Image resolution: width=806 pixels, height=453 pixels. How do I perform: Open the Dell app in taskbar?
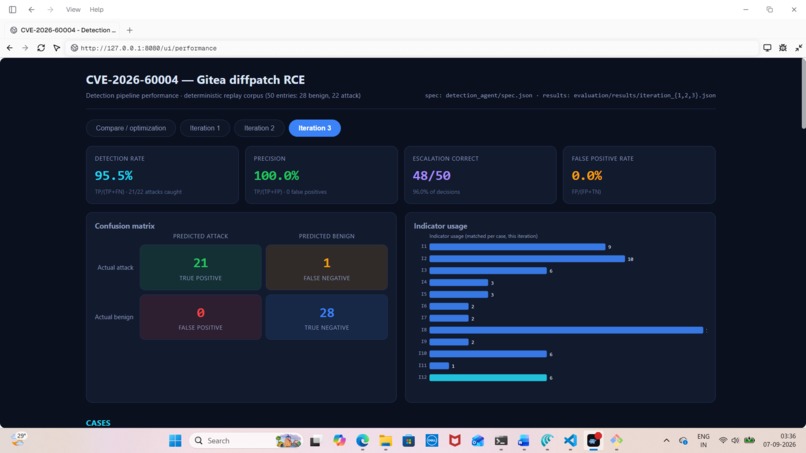coord(432,441)
